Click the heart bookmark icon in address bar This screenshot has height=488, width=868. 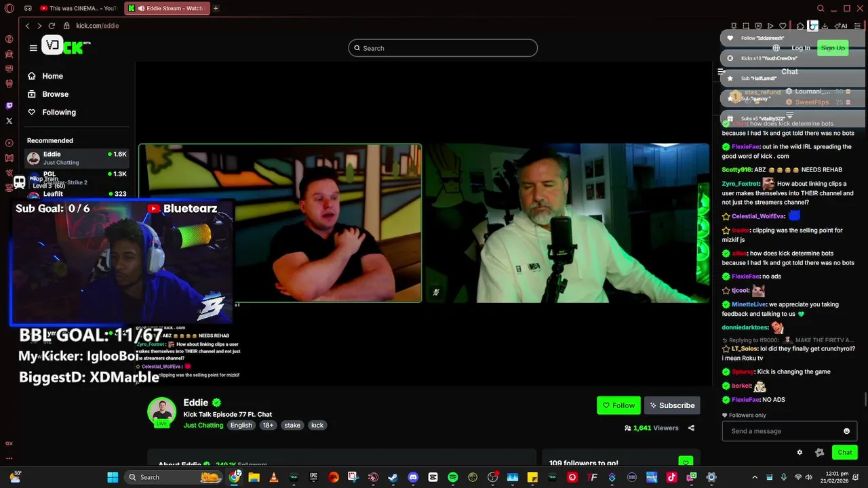point(782,26)
